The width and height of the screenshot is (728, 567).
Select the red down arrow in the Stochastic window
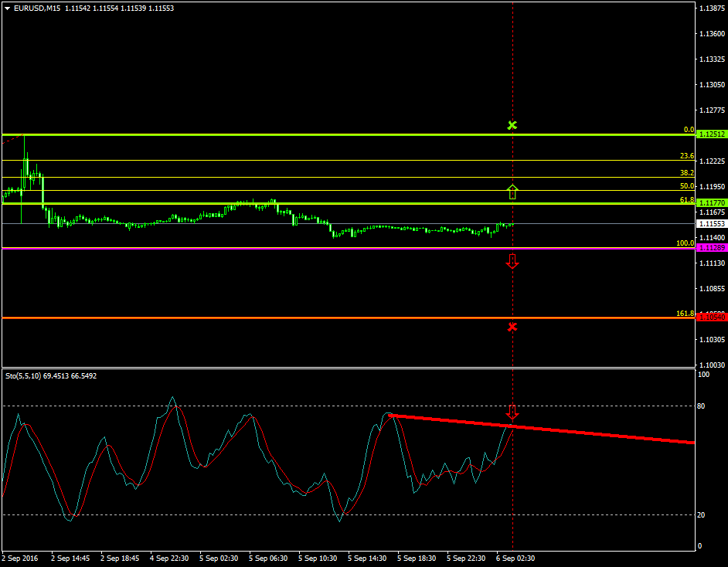coord(512,412)
